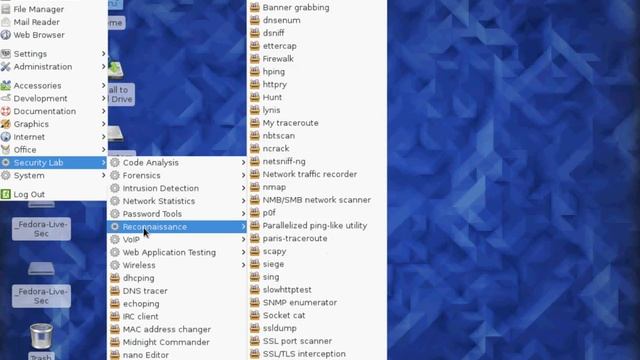Launch Network traffic recorder

tap(317, 174)
